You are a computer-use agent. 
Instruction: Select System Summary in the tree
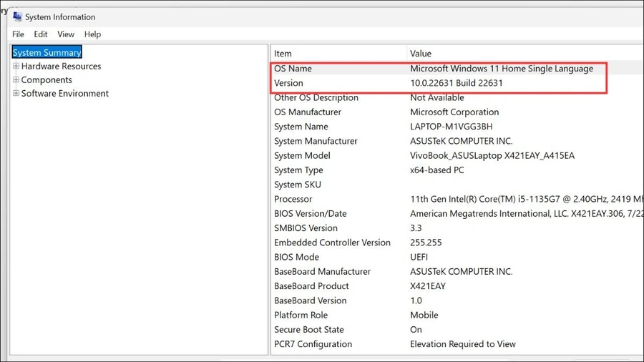coord(47,52)
